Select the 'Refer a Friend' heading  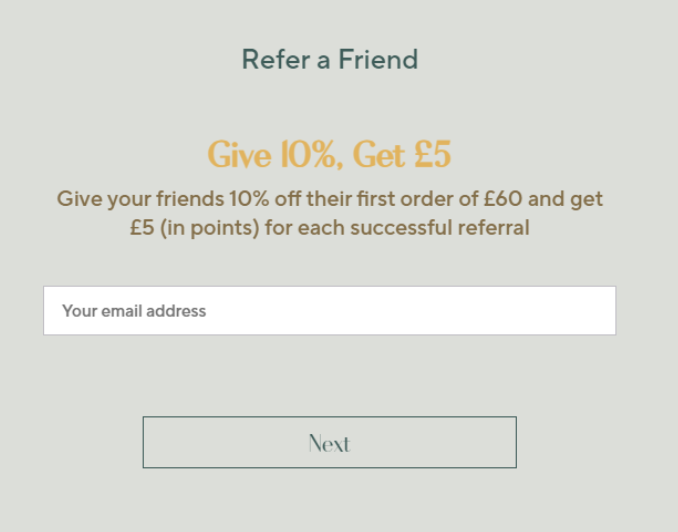pos(330,59)
